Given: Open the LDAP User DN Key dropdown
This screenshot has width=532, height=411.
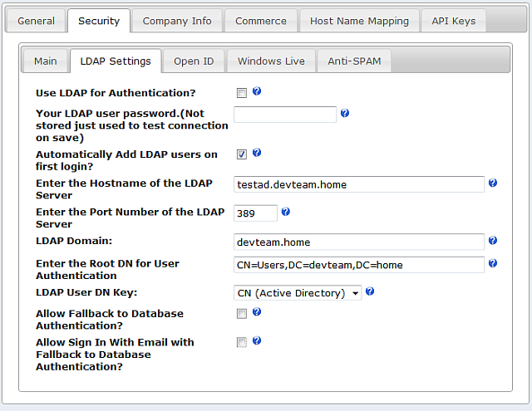Looking at the screenshot, I should (x=298, y=292).
